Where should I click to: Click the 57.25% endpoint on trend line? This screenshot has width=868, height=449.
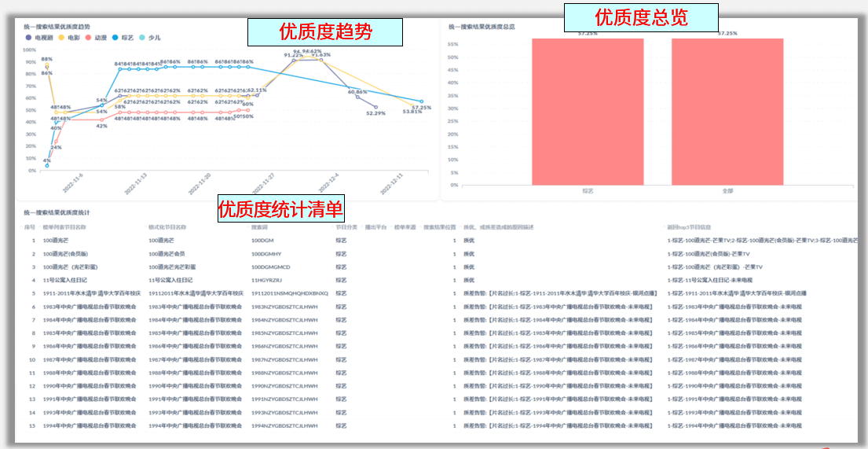(422, 102)
